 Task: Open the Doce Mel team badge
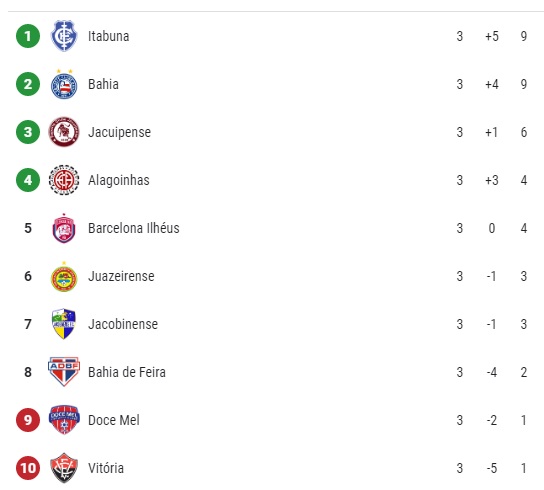64,420
